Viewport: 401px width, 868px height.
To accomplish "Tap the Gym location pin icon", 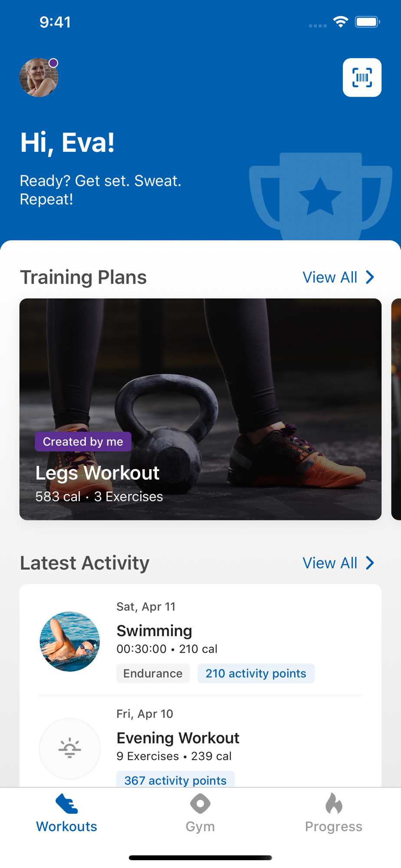I will (200, 804).
